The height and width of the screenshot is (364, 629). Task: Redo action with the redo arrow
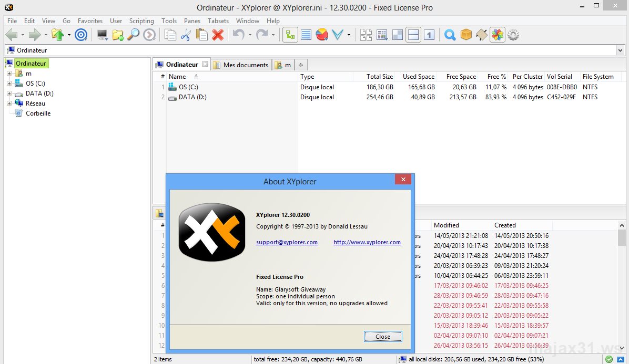[262, 35]
